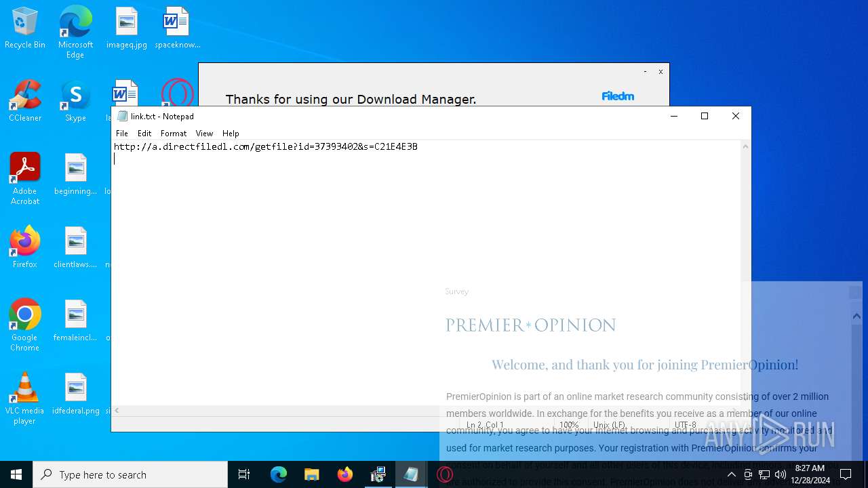The image size is (868, 488).
Task: Click the Opera icon on the desktop
Action: 177,93
